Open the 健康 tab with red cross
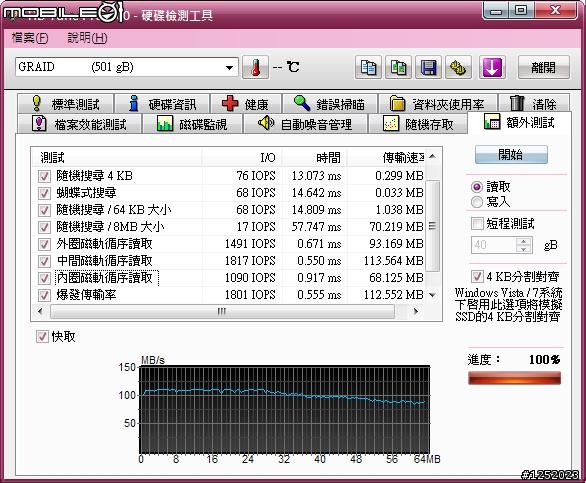This screenshot has height=483, width=586. tap(246, 104)
